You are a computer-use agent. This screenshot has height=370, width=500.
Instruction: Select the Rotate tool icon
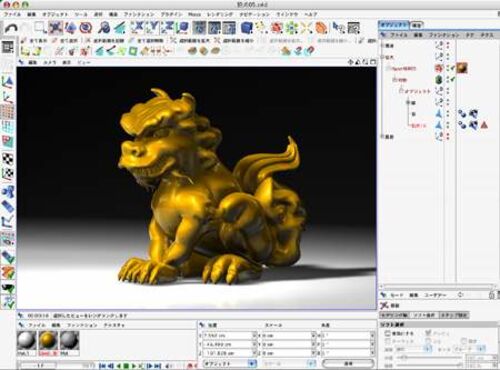tap(86, 28)
